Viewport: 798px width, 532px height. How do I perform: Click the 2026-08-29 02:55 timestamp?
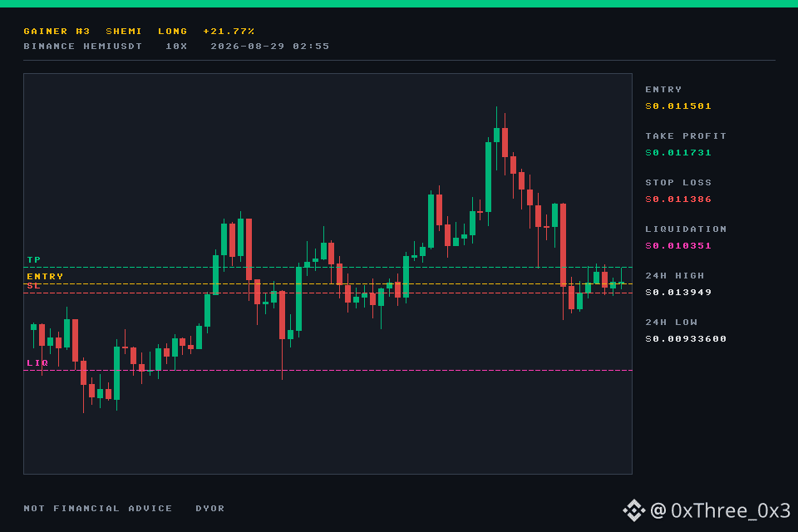(x=269, y=47)
